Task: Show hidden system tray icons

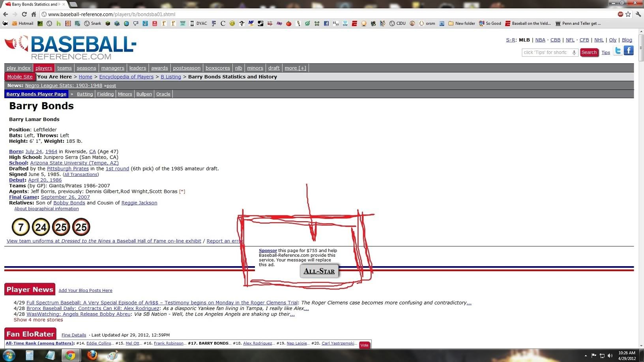Action: click(x=586, y=356)
